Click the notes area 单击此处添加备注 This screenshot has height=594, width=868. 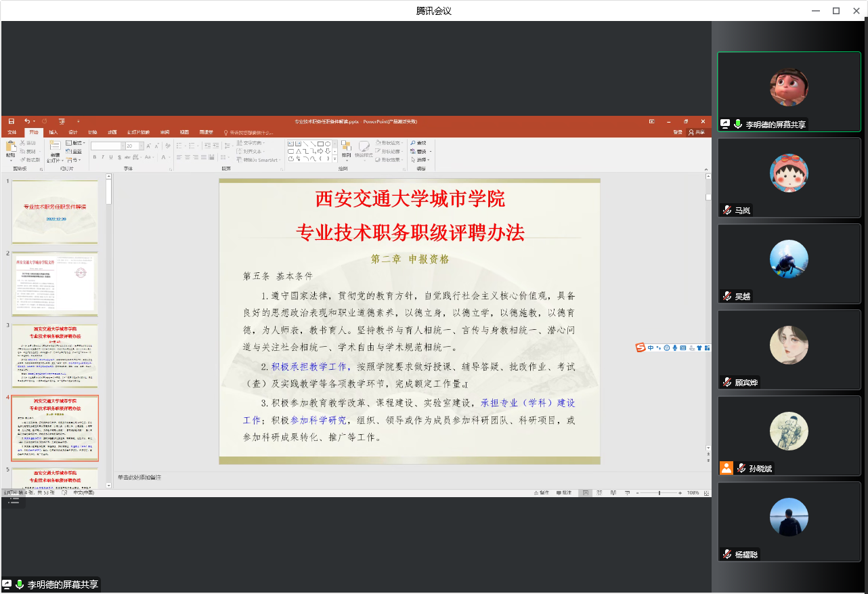(139, 478)
